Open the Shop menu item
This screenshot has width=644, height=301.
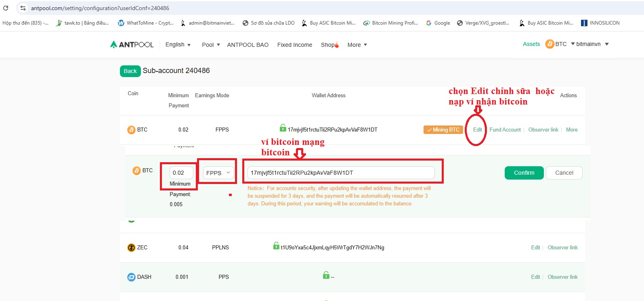click(330, 45)
